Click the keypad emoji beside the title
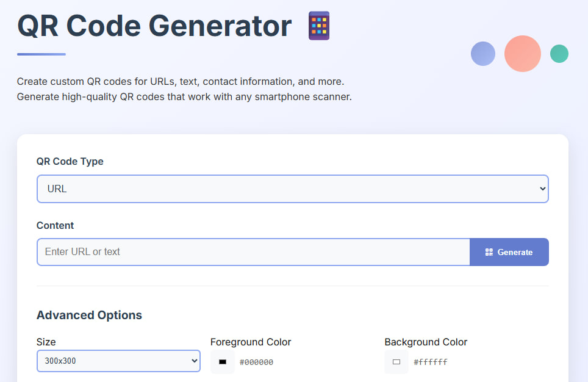Image resolution: width=588 pixels, height=382 pixels. point(319,26)
